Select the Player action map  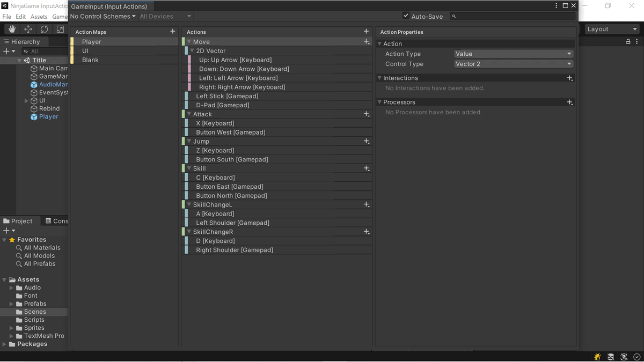click(125, 42)
